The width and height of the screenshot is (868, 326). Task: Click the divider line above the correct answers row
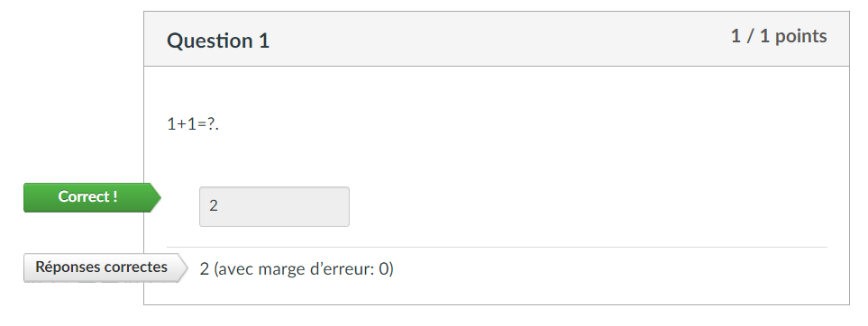point(497,247)
